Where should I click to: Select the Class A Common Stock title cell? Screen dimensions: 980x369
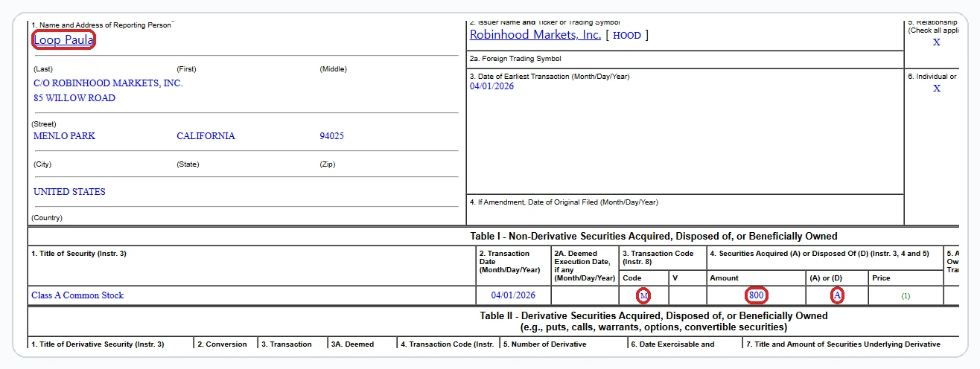[77, 295]
